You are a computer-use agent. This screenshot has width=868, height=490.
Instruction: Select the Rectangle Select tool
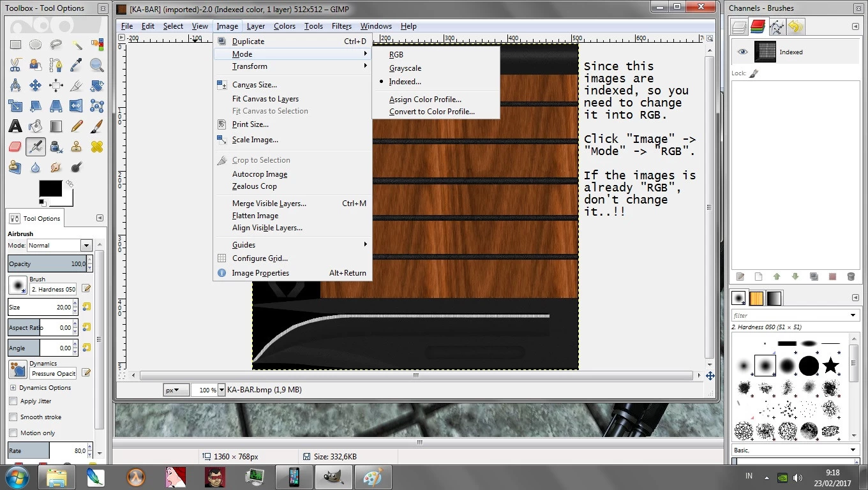15,45
